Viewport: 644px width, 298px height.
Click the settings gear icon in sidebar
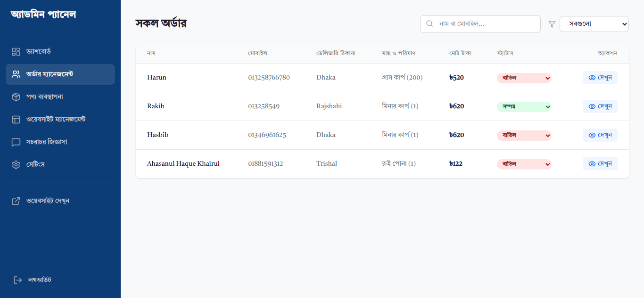click(x=16, y=165)
